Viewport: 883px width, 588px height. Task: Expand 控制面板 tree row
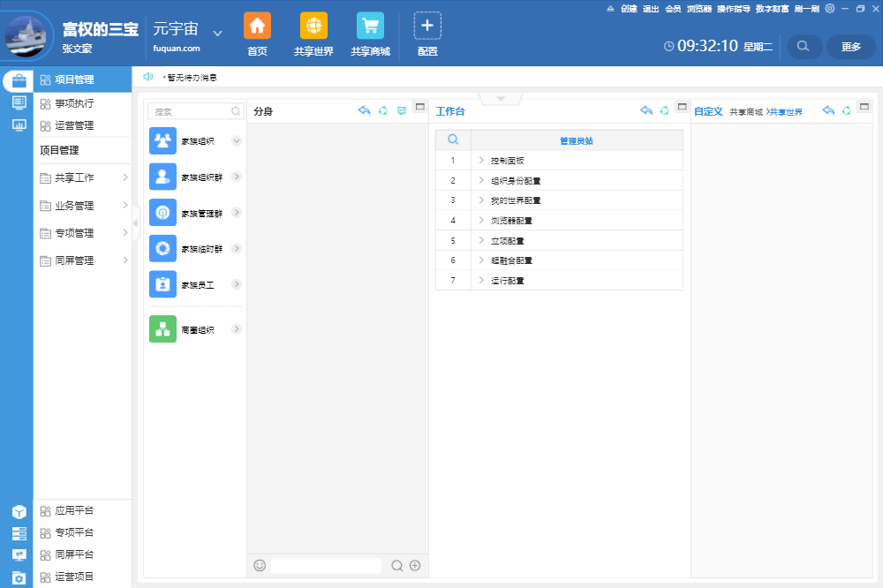pos(481,161)
